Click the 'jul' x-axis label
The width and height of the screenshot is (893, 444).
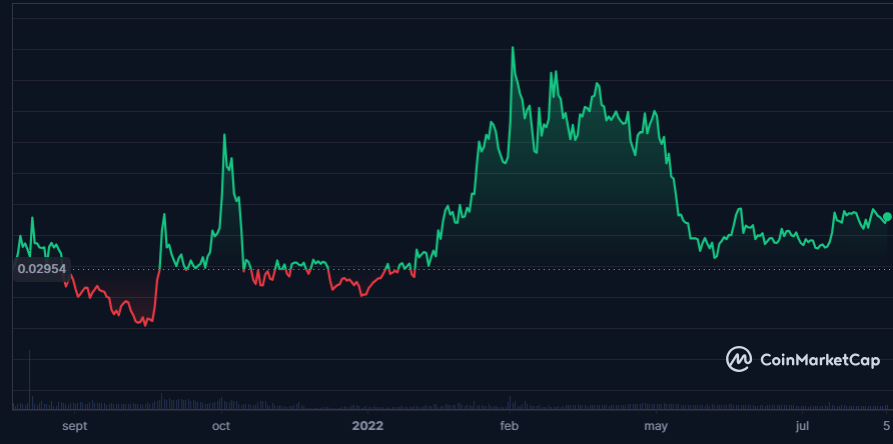tap(802, 426)
